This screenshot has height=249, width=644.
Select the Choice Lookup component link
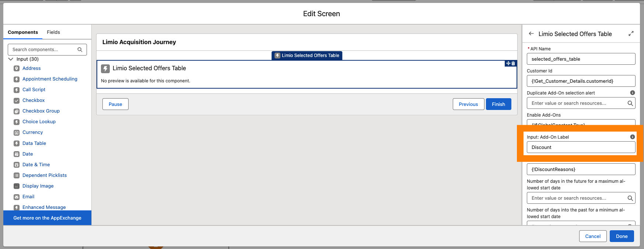pyautogui.click(x=39, y=122)
